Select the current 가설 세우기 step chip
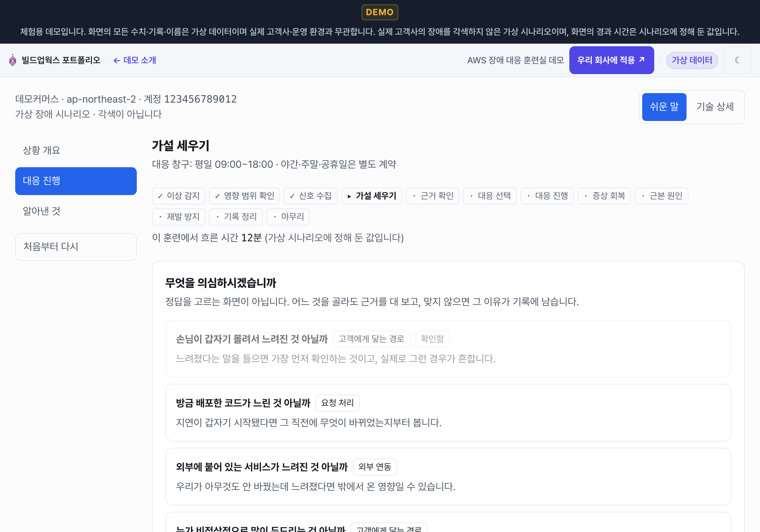This screenshot has height=532, width=760. pos(371,196)
